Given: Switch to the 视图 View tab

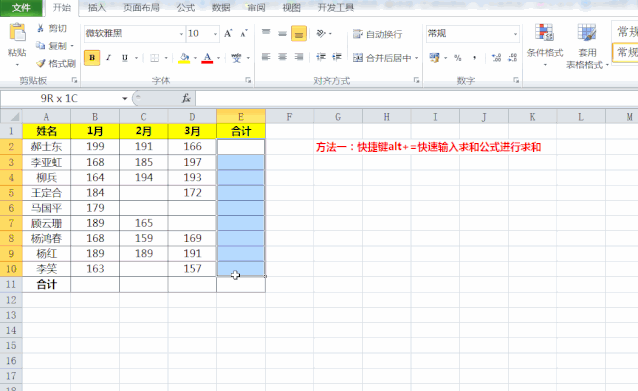Looking at the screenshot, I should click(x=291, y=7).
